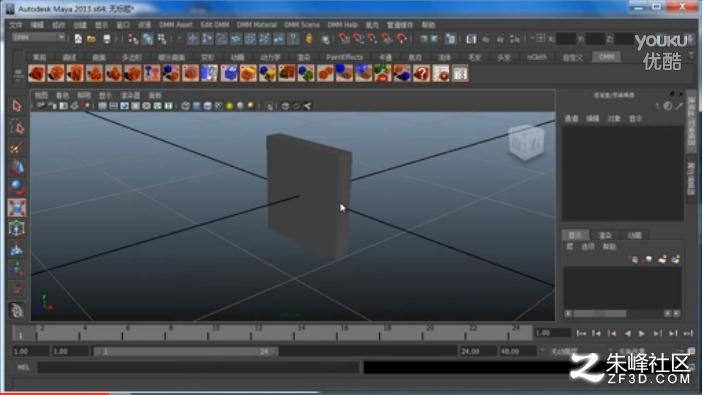
Task: Open the DMM menu set dropdown
Action: 38,38
